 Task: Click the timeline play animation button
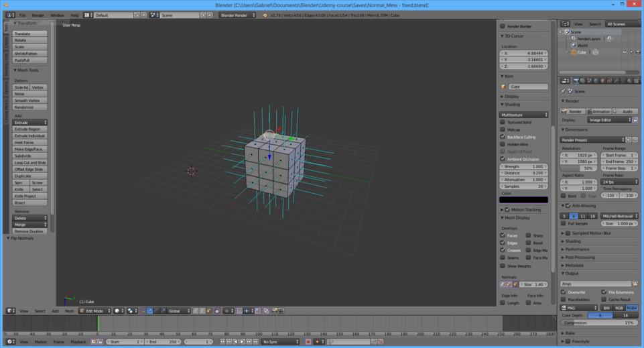[x=242, y=342]
